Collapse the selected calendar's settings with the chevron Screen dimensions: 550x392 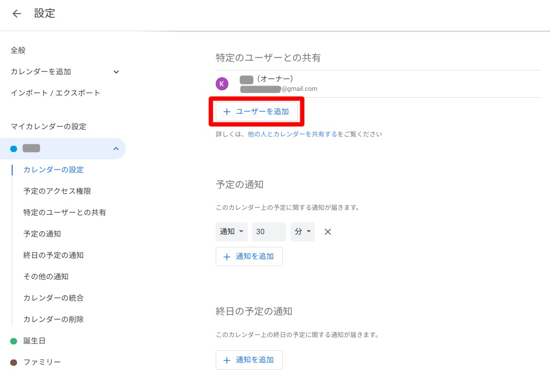[116, 149]
